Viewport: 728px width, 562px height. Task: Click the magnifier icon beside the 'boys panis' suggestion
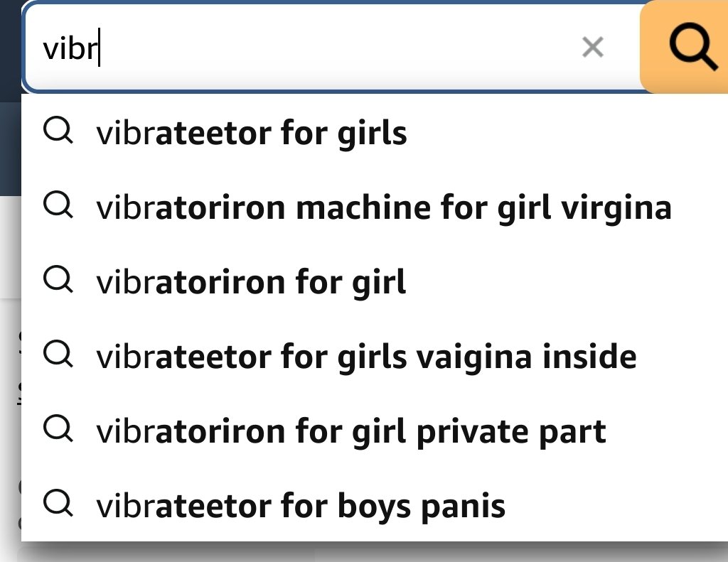click(x=58, y=504)
